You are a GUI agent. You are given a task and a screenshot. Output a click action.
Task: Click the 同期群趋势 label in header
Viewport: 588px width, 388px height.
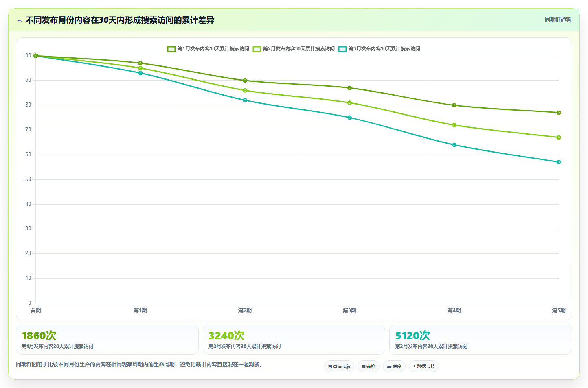tap(558, 20)
